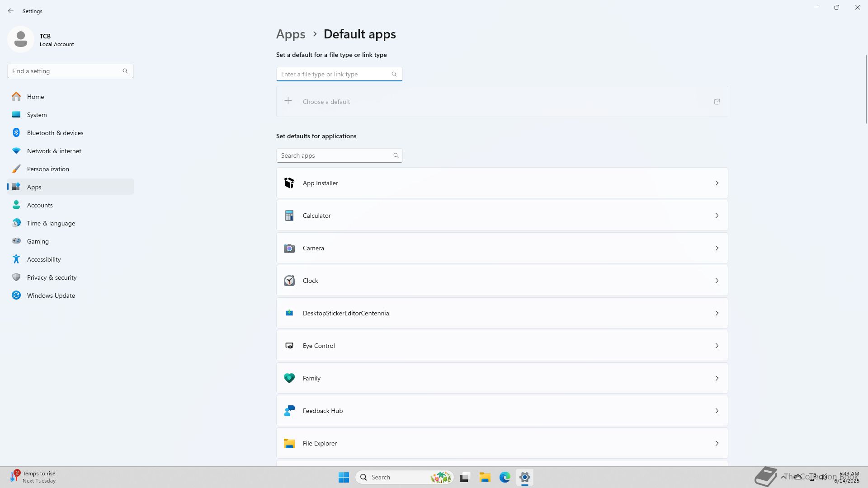Click the Camera app icon
868x488 pixels.
point(289,248)
